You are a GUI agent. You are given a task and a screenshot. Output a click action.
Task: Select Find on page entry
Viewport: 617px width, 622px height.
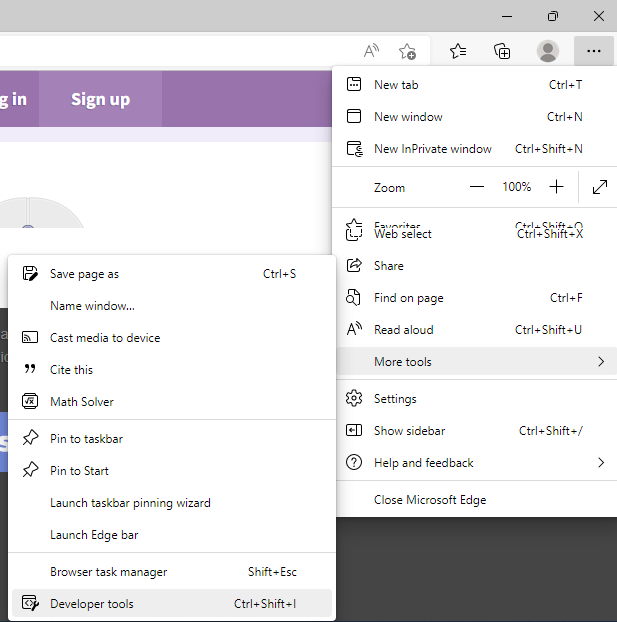pos(475,298)
